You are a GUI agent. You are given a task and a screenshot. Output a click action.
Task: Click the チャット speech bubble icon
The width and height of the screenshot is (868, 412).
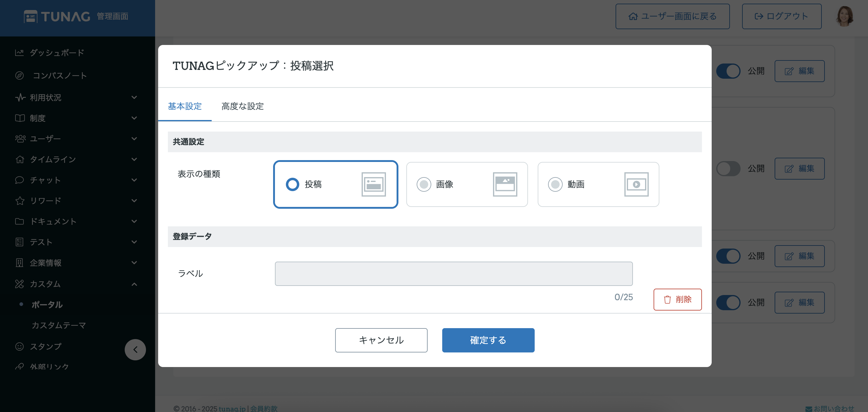pos(19,180)
